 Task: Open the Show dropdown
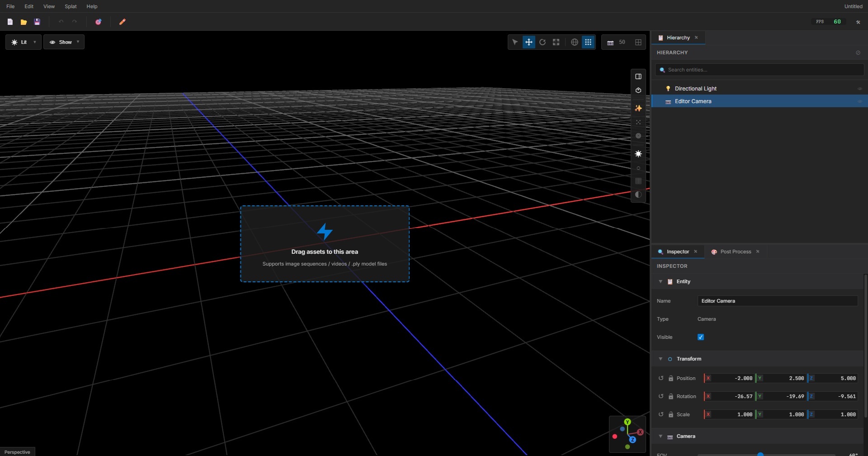tap(64, 42)
